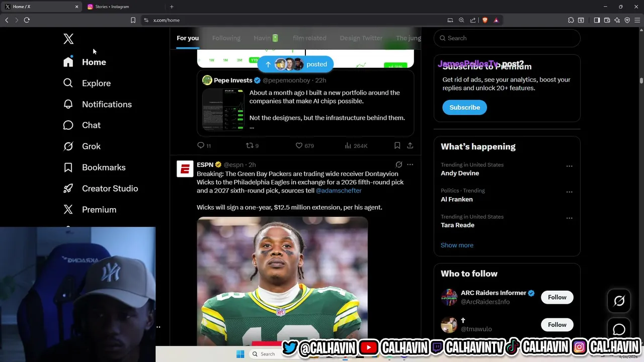644x362 pixels.
Task: Open Notifications from the sidebar
Action: (x=97, y=104)
